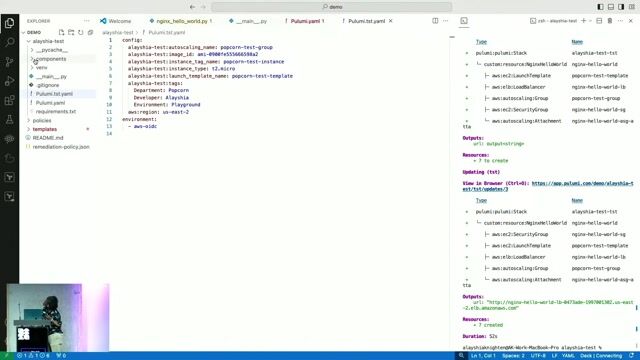The height and width of the screenshot is (360, 640).
Task: Open the Testing flask view
Action: tap(9, 120)
